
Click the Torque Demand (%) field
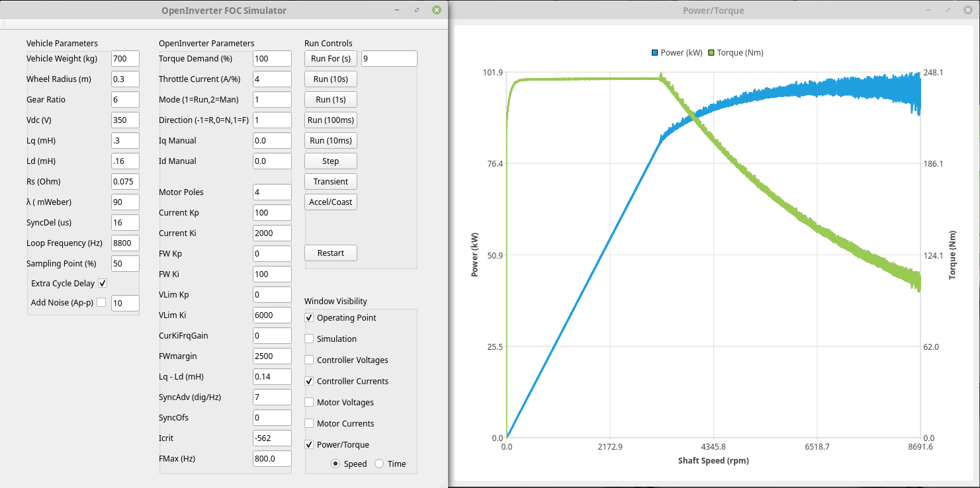pos(271,58)
